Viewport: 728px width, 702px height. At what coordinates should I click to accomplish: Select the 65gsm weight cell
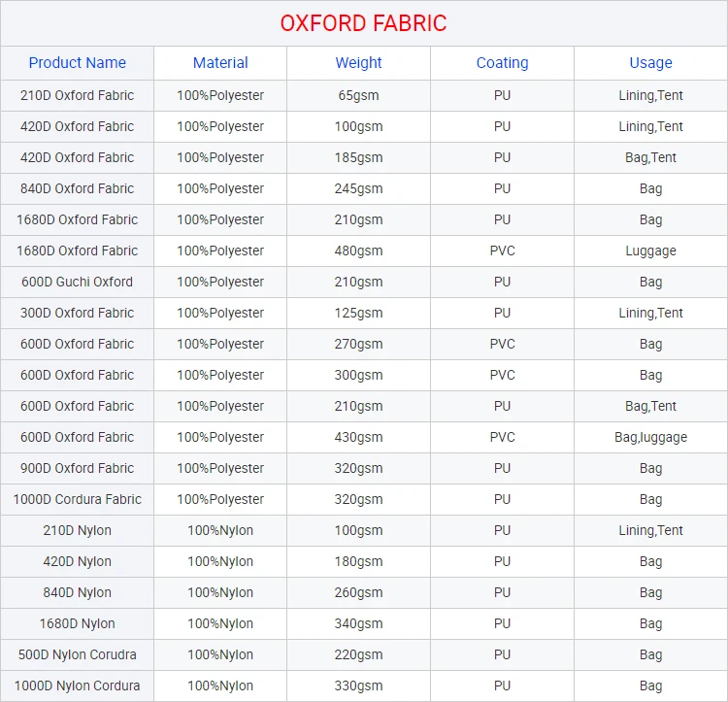click(x=359, y=95)
